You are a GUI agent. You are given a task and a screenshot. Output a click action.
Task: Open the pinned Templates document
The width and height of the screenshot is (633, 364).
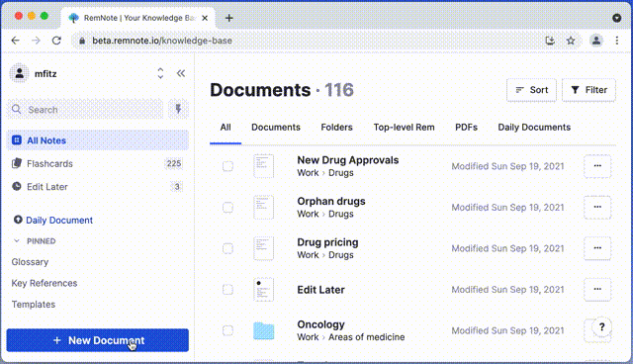coord(34,305)
